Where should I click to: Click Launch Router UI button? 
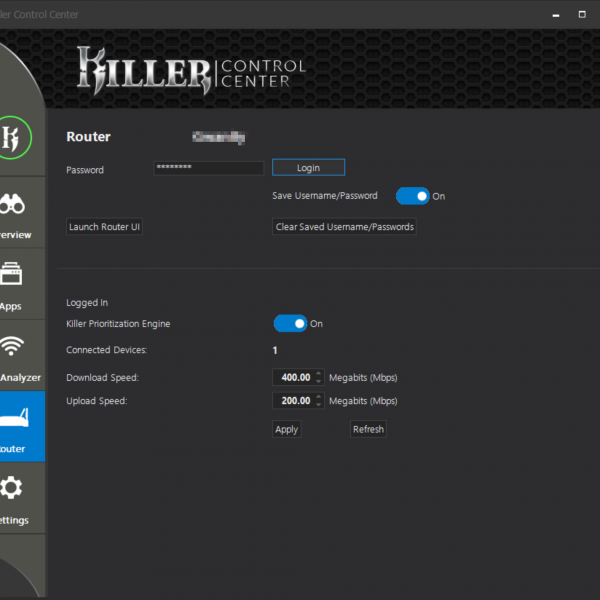(x=105, y=227)
